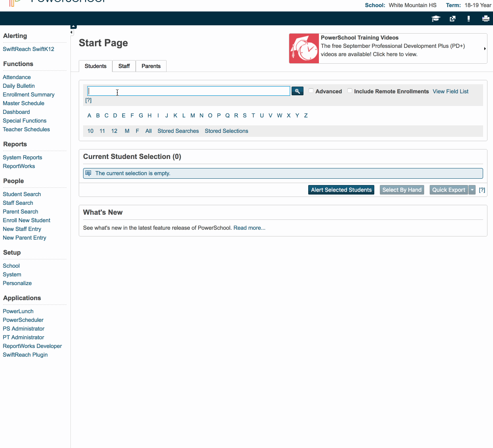Filter students by letter A
Viewport: 493px width, 448px height.
[89, 115]
